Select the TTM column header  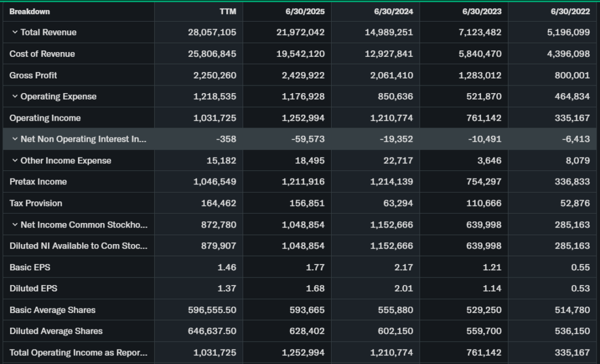pyautogui.click(x=228, y=12)
